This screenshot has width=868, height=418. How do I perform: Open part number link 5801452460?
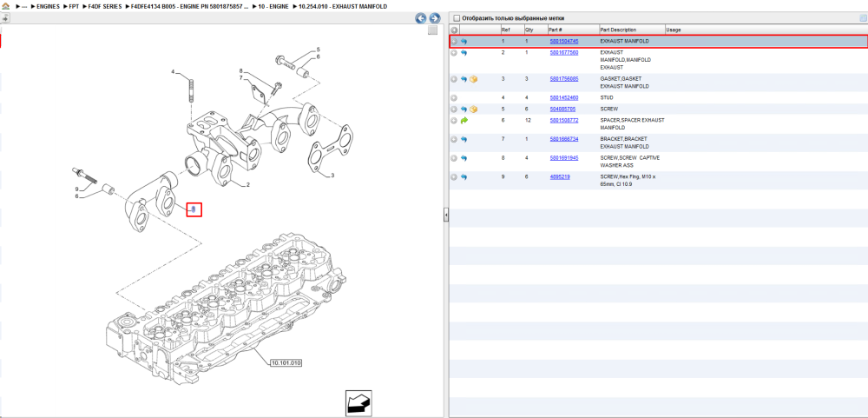coord(563,98)
